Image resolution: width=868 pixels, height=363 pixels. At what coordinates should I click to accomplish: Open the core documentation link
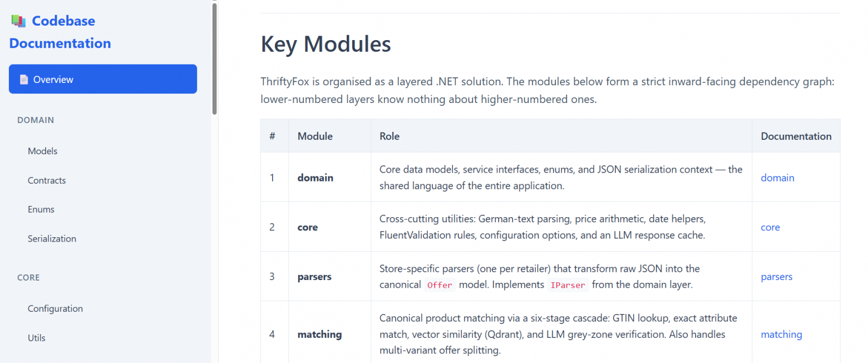point(770,227)
